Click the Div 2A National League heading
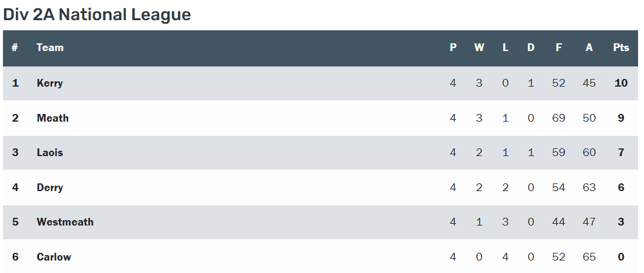This screenshot has height=273, width=644. point(97,15)
